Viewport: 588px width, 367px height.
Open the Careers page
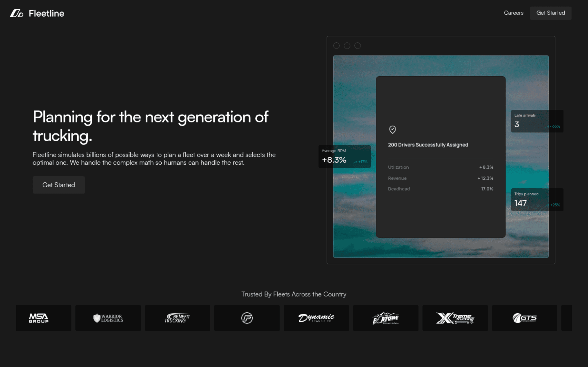tap(513, 13)
